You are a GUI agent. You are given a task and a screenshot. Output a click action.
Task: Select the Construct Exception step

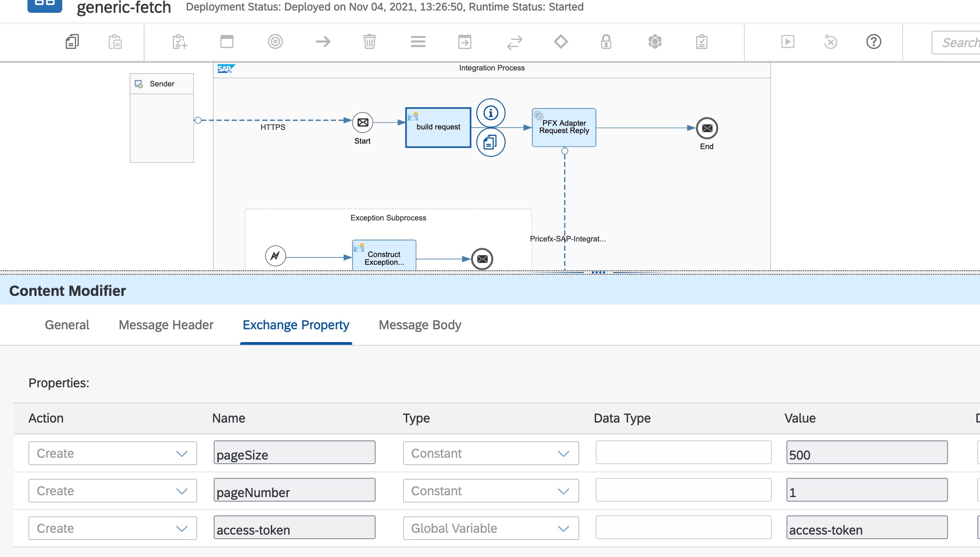[x=384, y=256]
